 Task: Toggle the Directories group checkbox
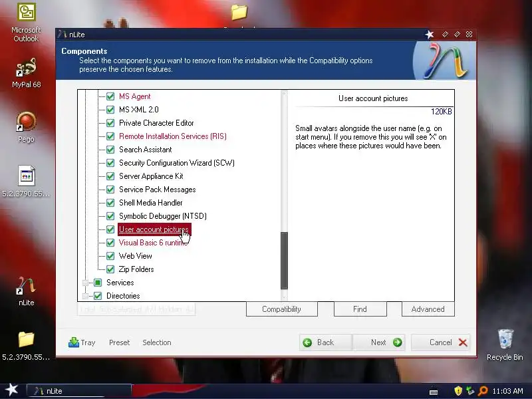point(98,296)
